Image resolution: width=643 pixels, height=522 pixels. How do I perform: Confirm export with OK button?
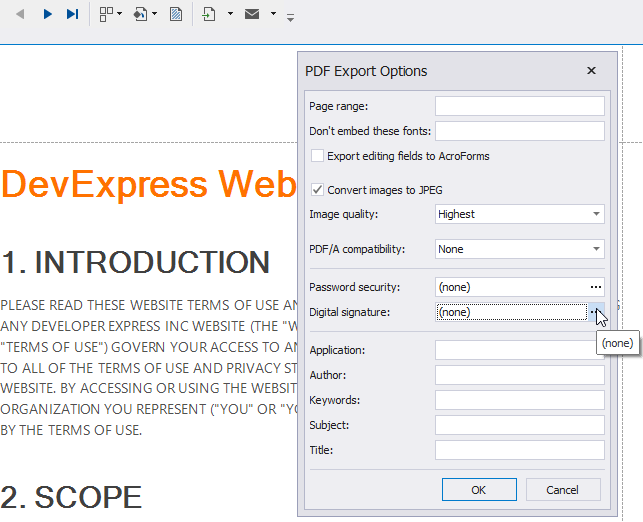479,490
